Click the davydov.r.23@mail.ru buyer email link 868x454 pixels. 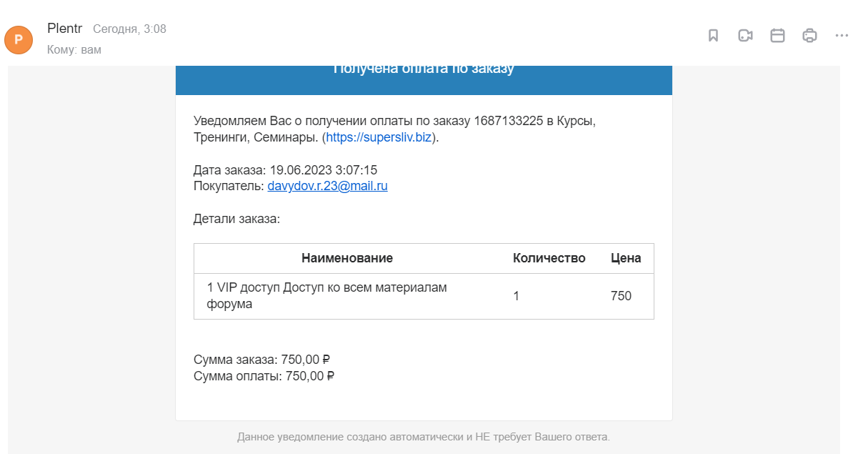(327, 186)
